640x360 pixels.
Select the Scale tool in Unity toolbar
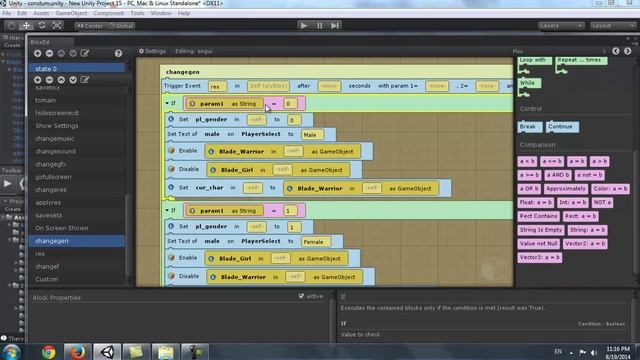pos(57,26)
